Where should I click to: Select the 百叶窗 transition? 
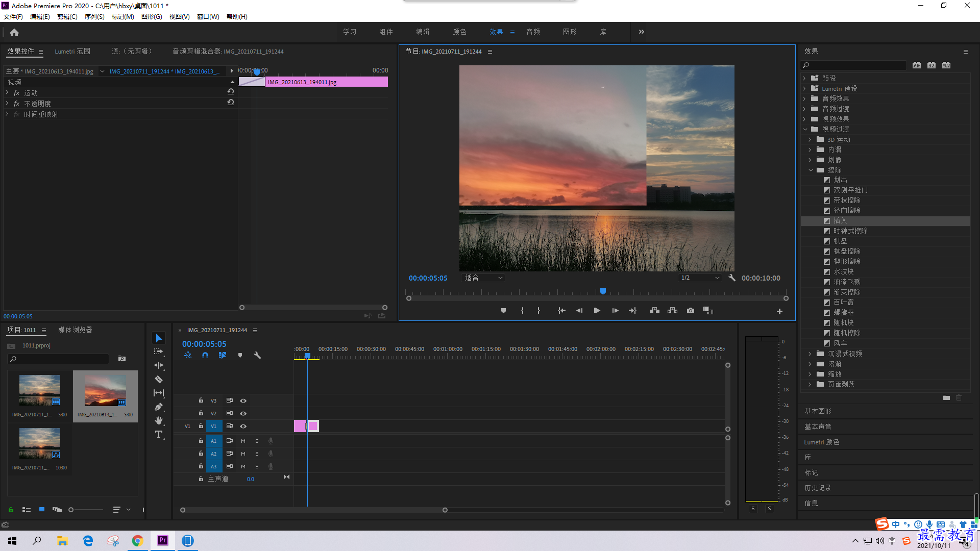pos(843,302)
